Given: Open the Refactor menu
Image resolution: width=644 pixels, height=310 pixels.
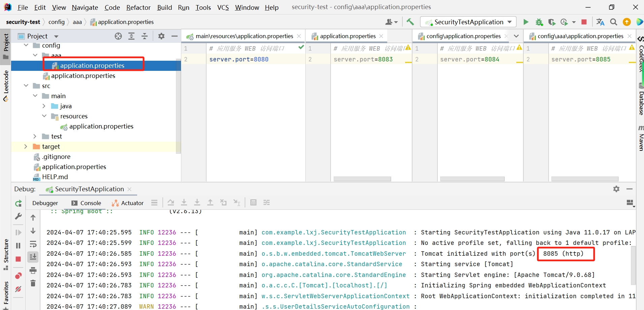Looking at the screenshot, I should (x=138, y=7).
